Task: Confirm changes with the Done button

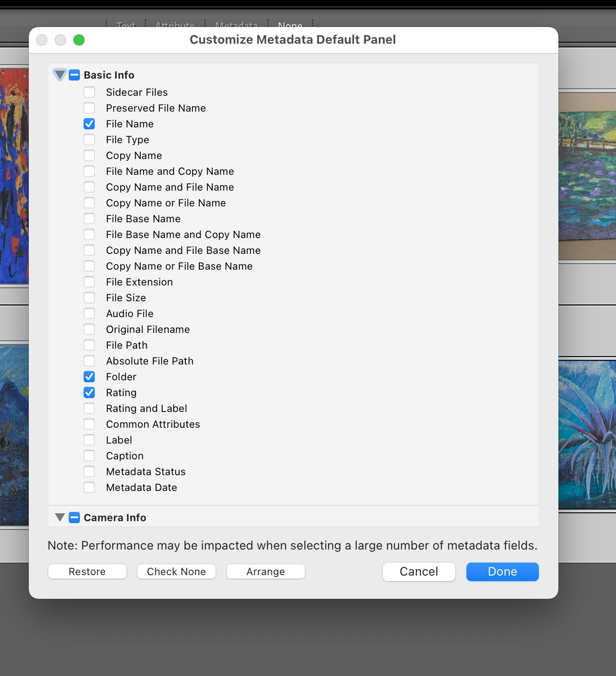Action: pos(502,571)
